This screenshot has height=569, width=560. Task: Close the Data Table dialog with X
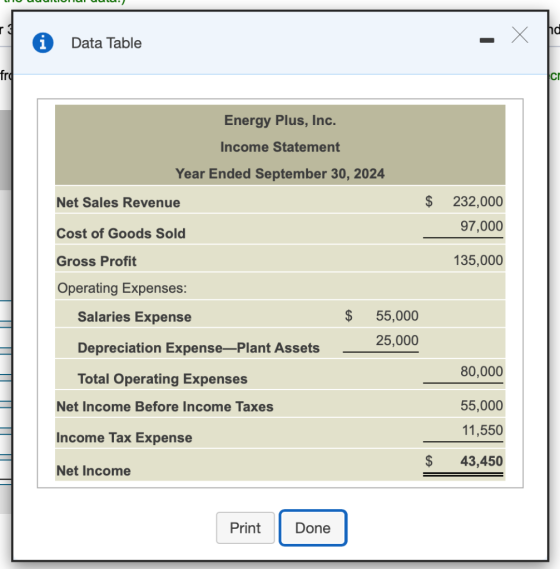click(x=520, y=35)
